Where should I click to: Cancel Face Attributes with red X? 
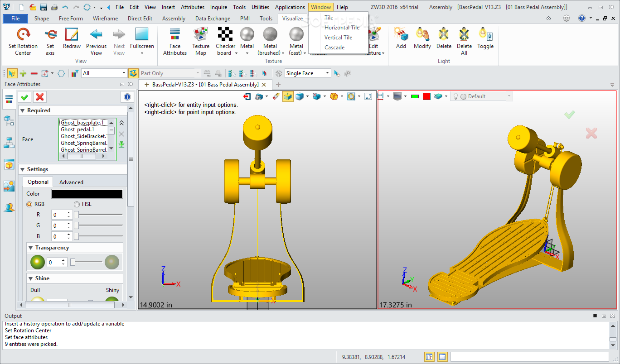point(40,97)
